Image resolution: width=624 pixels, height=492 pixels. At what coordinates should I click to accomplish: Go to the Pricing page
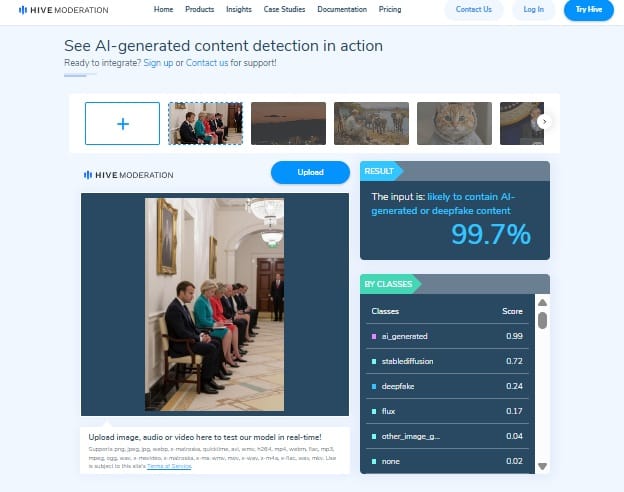[x=390, y=9]
